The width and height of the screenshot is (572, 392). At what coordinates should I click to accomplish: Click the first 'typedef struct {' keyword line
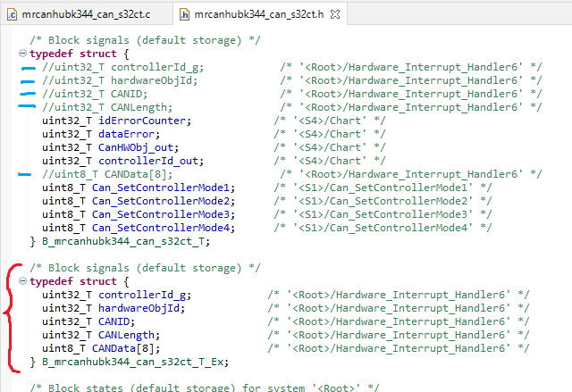point(80,54)
